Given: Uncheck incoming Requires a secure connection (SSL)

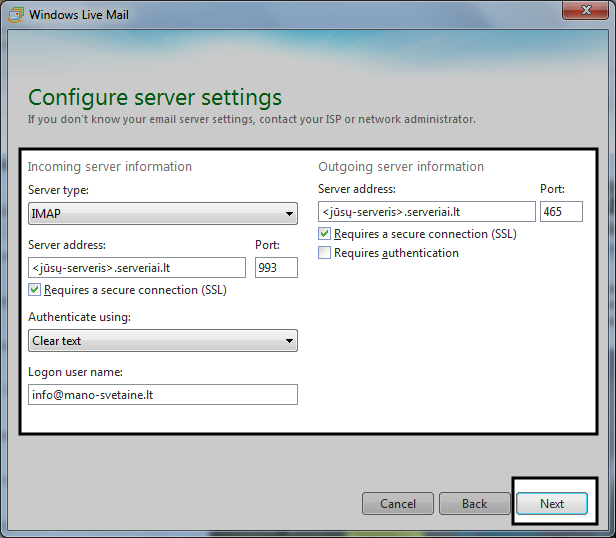Looking at the screenshot, I should (36, 291).
